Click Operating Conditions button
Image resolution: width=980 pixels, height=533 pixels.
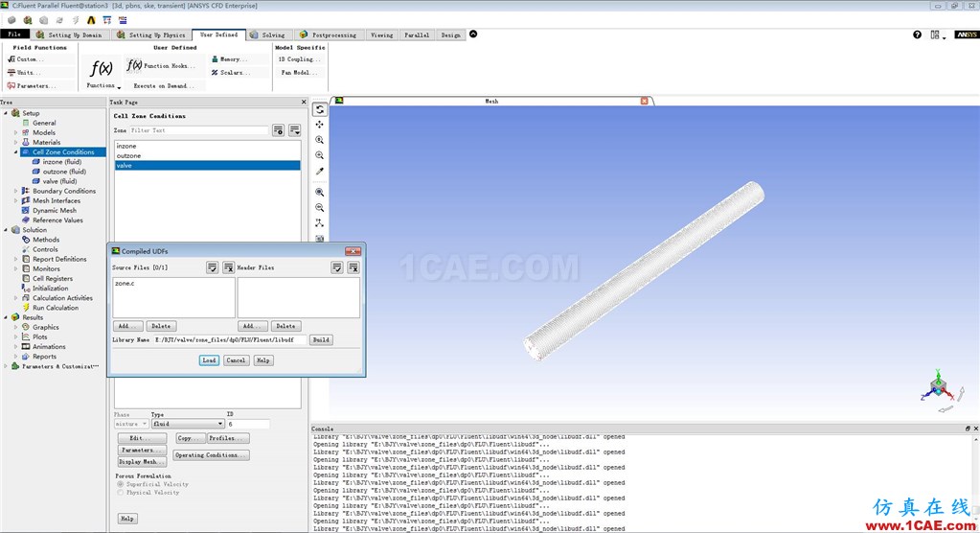(x=212, y=454)
